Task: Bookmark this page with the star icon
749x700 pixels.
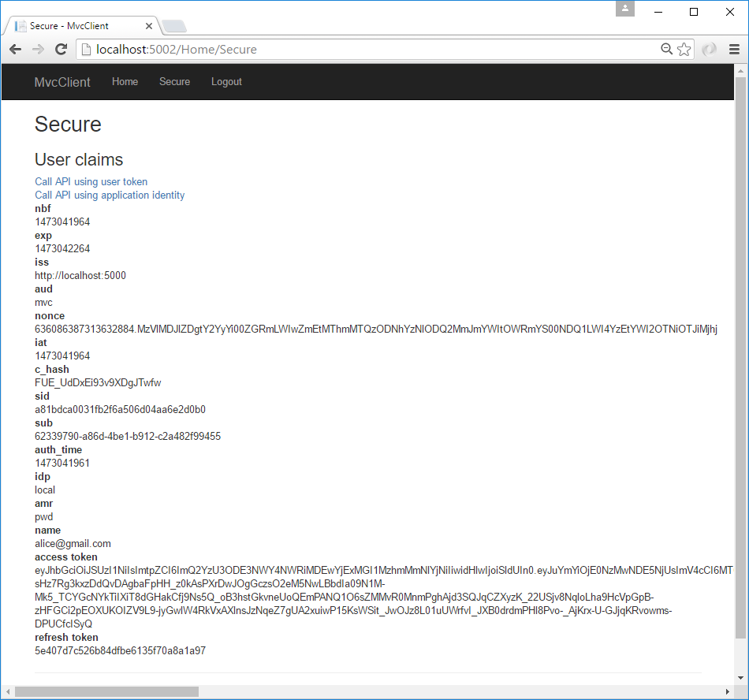Action: pyautogui.click(x=684, y=50)
